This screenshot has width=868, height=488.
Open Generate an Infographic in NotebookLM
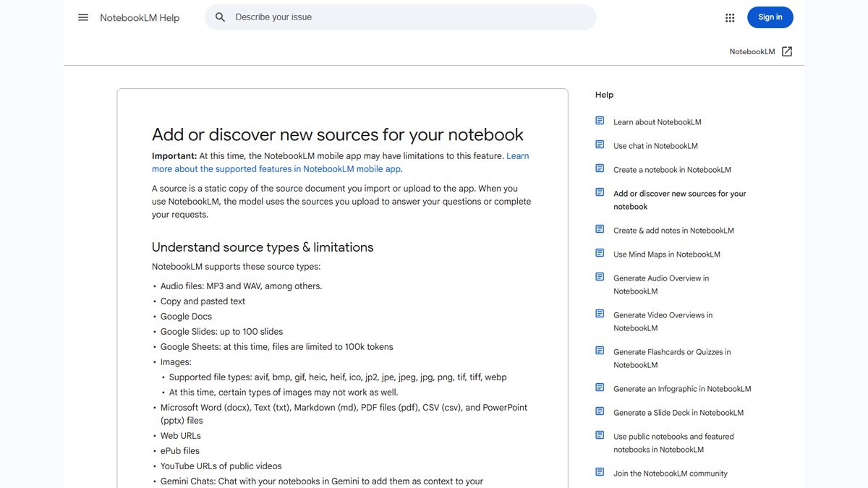(x=682, y=389)
